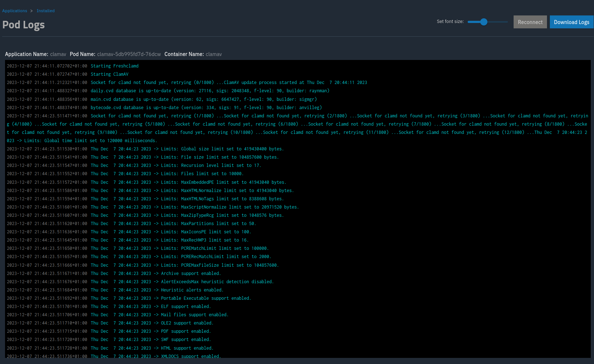Click the Application Name value clamav
Viewport: 594px width, 364px height.
tap(58, 54)
